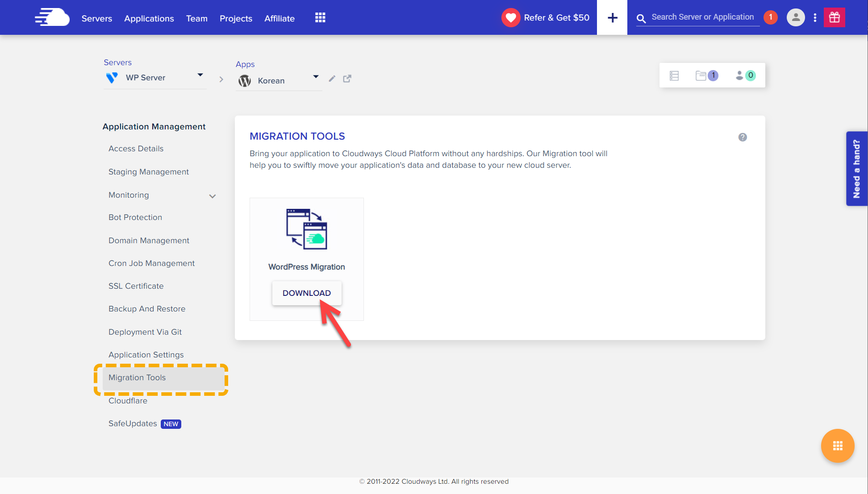Click the help question mark icon
Image resolution: width=868 pixels, height=494 pixels.
(742, 137)
